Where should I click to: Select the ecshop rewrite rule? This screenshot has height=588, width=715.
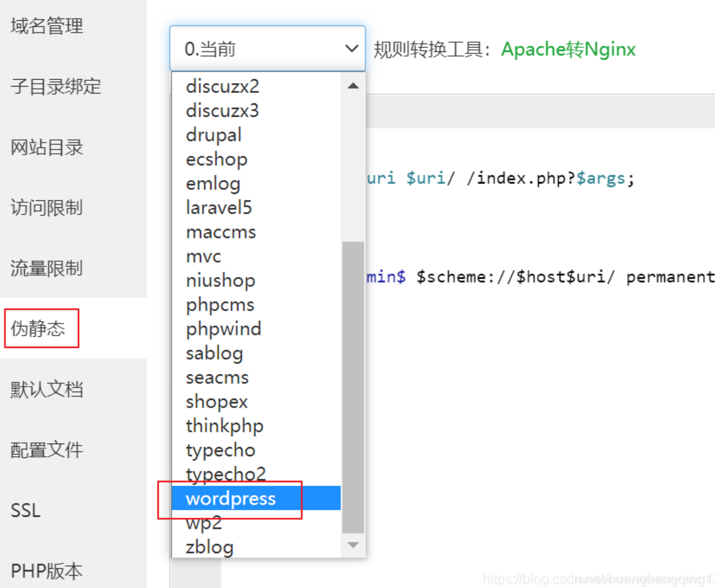[256, 159]
